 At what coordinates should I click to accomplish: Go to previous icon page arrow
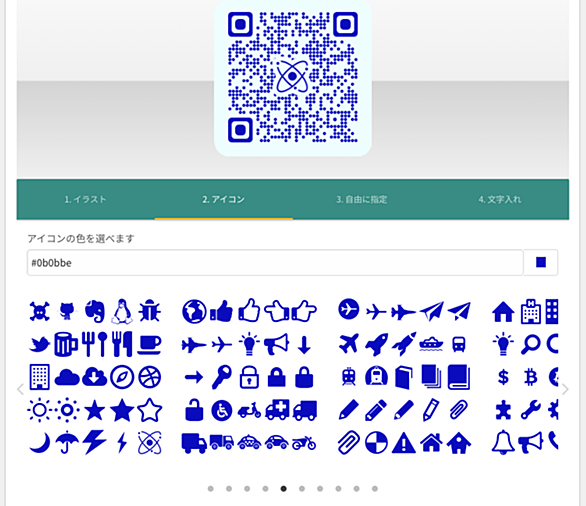coord(21,389)
